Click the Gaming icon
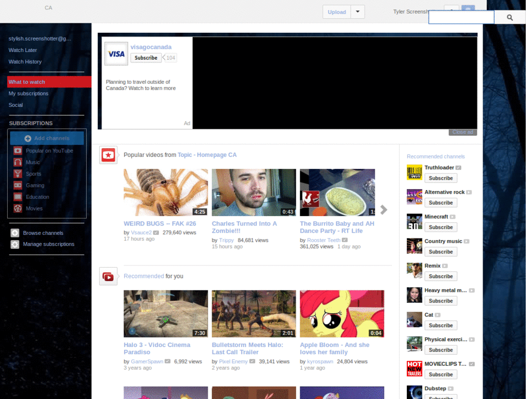Viewport: 532px width, 399px height. coord(18,185)
